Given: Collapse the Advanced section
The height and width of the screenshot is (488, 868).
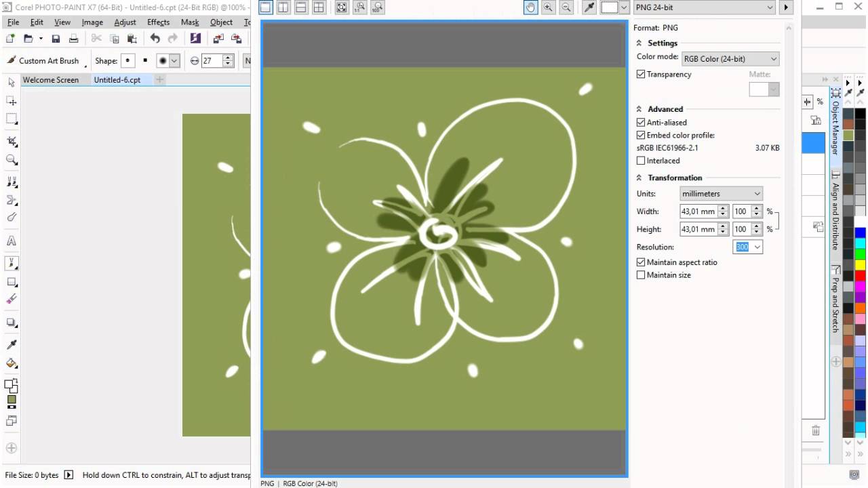Looking at the screenshot, I should (x=639, y=109).
